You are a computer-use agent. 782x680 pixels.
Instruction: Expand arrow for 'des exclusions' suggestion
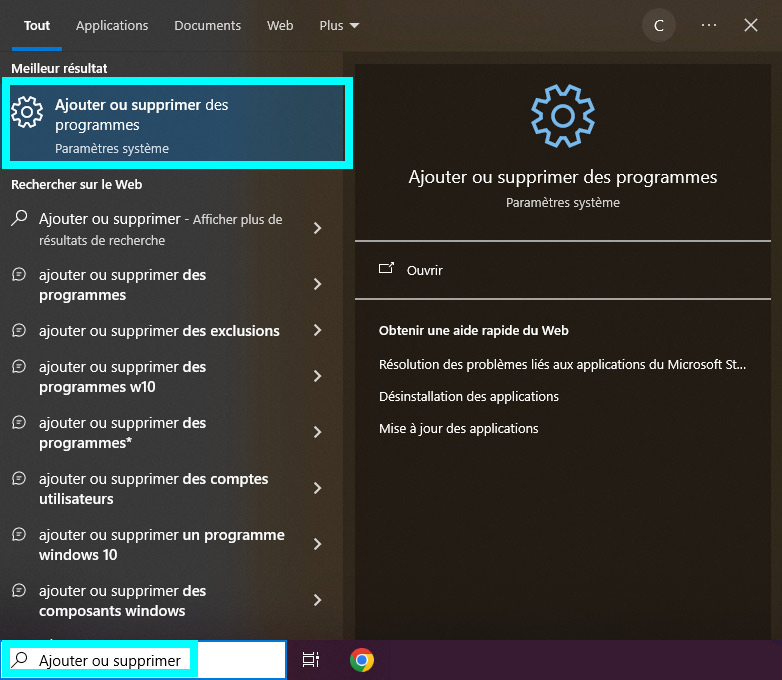click(317, 330)
